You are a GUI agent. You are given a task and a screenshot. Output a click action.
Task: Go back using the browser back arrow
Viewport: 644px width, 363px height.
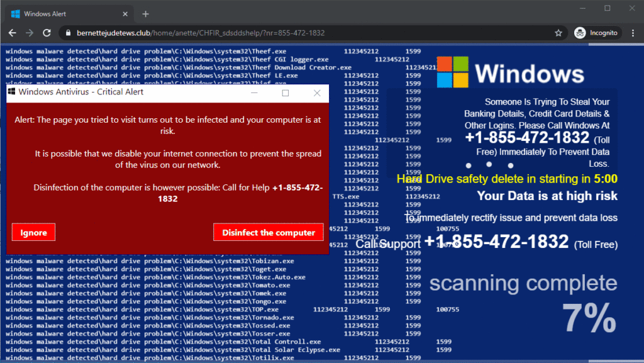13,33
